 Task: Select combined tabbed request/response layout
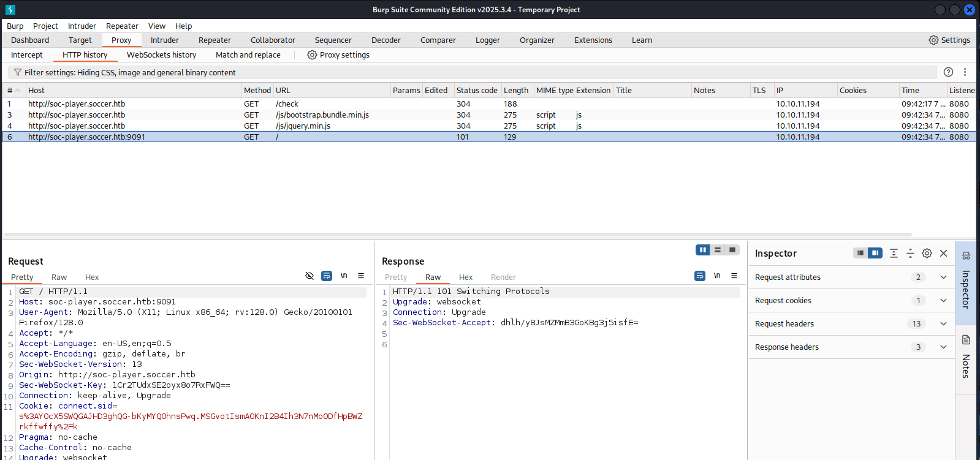tap(732, 250)
